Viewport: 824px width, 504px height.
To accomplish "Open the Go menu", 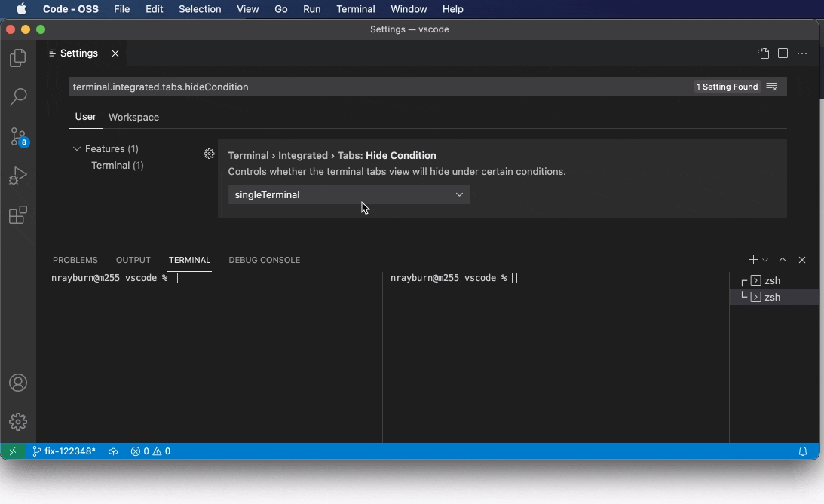I will [281, 9].
